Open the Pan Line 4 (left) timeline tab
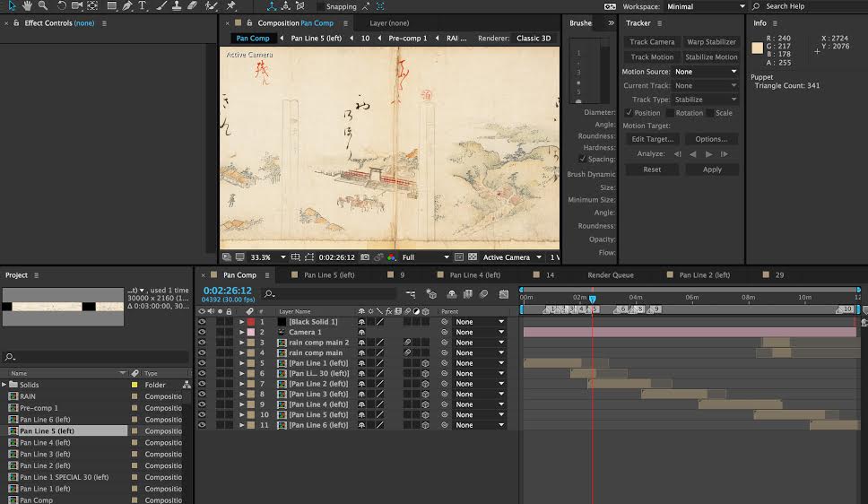 475,275
